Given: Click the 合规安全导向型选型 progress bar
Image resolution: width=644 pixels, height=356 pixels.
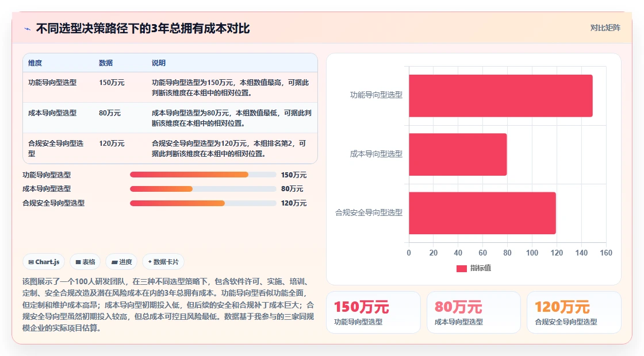Looking at the screenshot, I should pyautogui.click(x=203, y=203).
